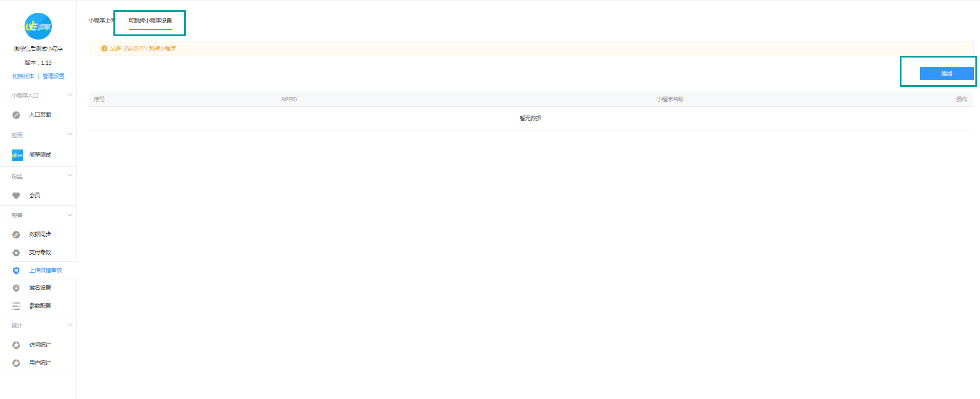Click the list icon beside 参数配置
Screen dimensions: 980x399
(16, 306)
